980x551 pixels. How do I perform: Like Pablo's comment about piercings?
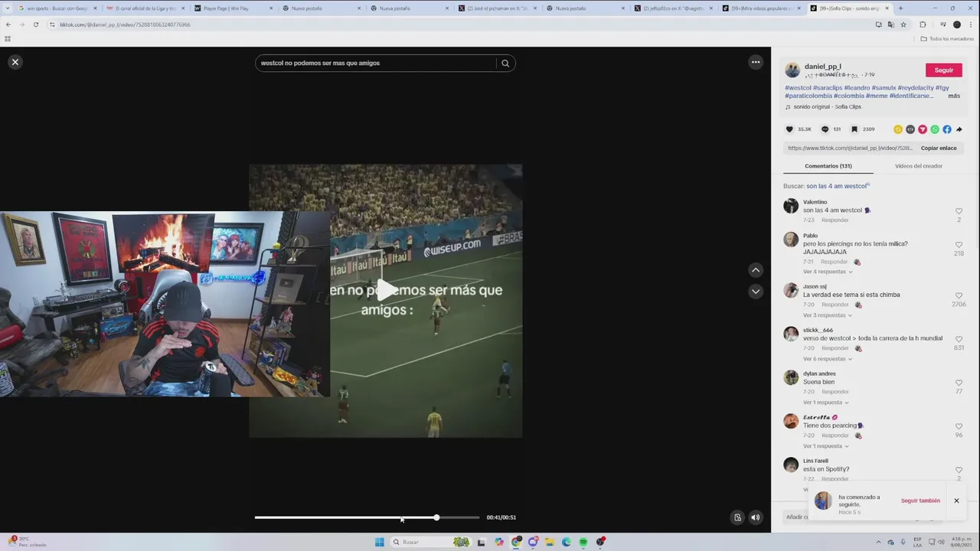tap(959, 245)
